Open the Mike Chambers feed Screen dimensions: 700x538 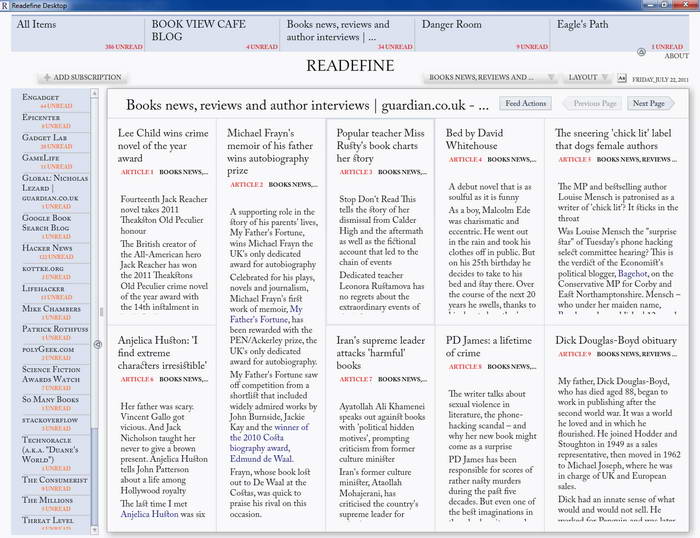coord(51,313)
